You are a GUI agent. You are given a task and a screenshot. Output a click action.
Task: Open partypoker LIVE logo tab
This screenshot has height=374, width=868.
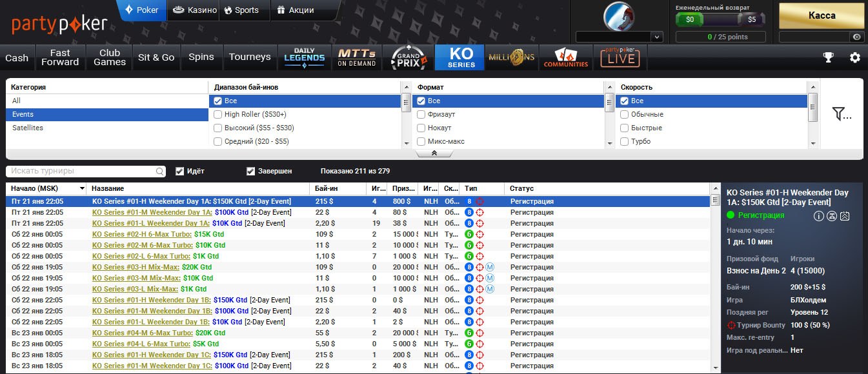point(620,57)
